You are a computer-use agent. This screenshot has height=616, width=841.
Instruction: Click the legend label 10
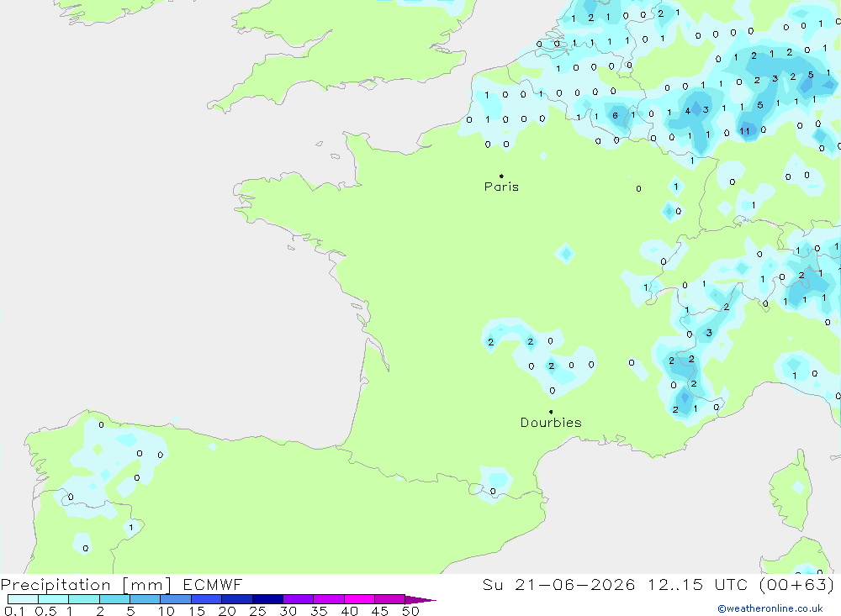[x=167, y=611]
